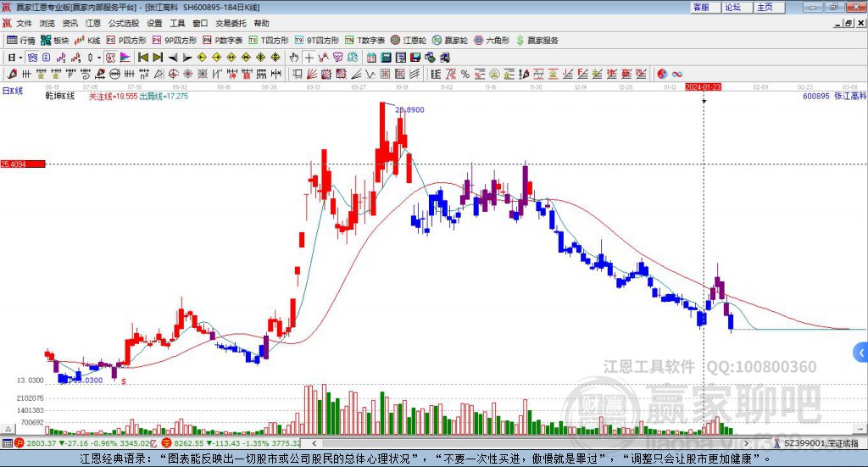Click the highlighted 2024-01-23 date marker
This screenshot has width=868, height=467.
tap(703, 86)
